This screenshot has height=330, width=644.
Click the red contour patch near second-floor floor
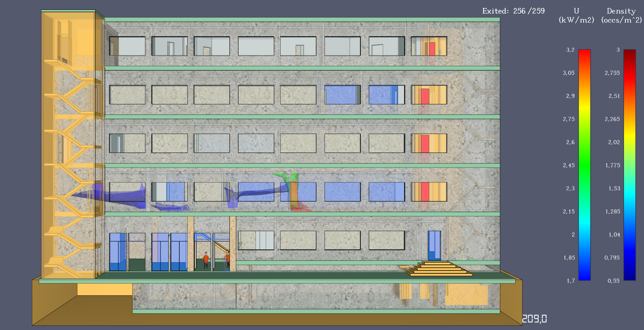301,207
